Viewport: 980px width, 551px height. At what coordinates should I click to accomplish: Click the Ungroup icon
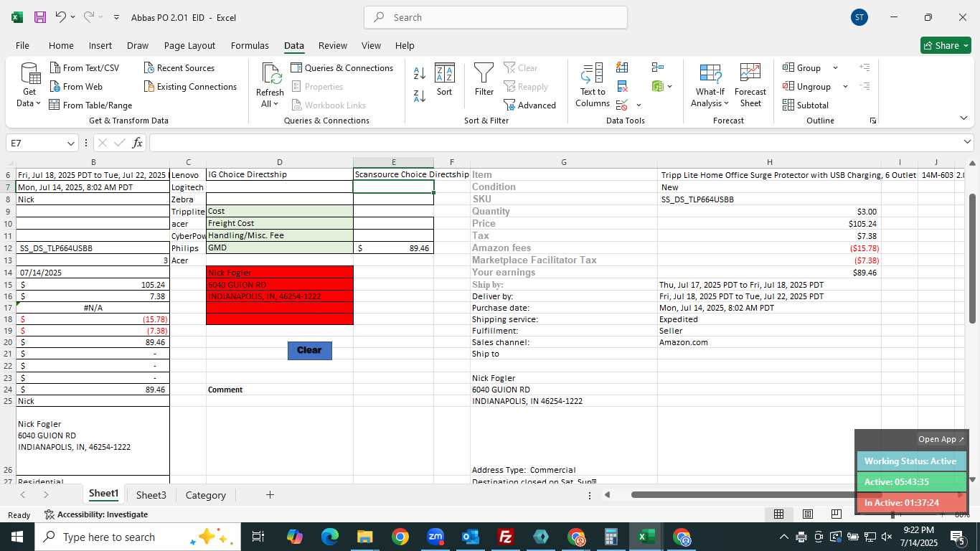(788, 86)
